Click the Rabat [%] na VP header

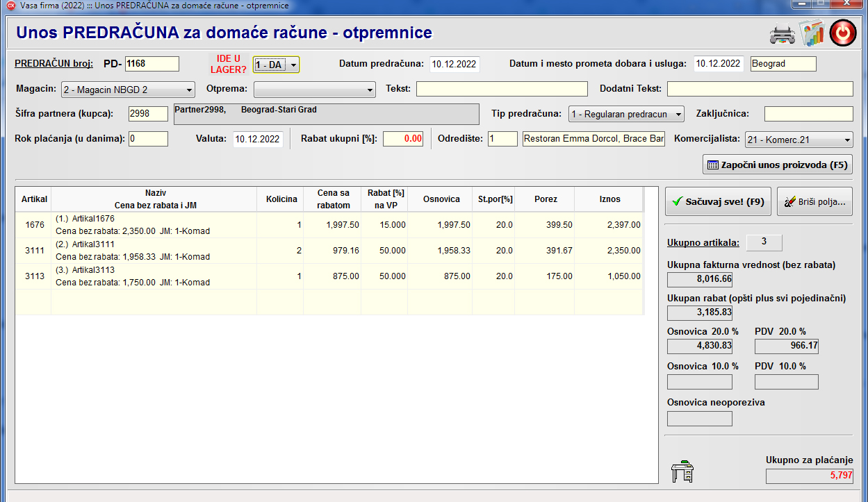pos(386,199)
